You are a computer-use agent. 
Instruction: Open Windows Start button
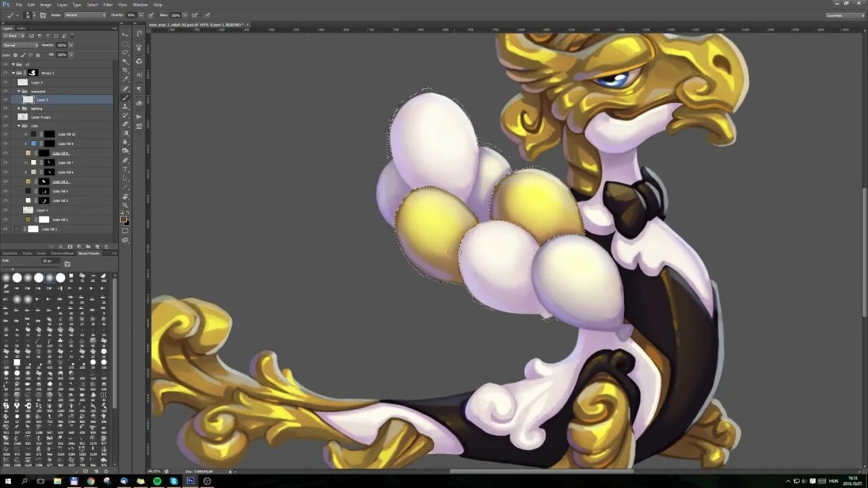[8, 481]
